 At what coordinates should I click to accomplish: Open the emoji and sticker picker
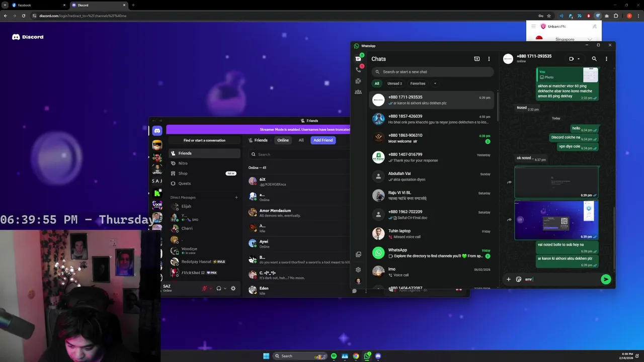(519, 279)
